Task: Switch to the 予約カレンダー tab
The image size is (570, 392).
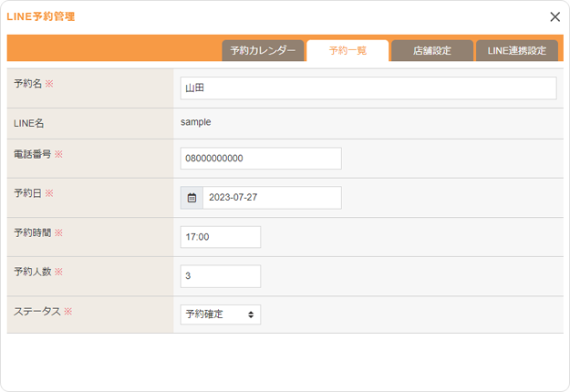Action: point(263,51)
